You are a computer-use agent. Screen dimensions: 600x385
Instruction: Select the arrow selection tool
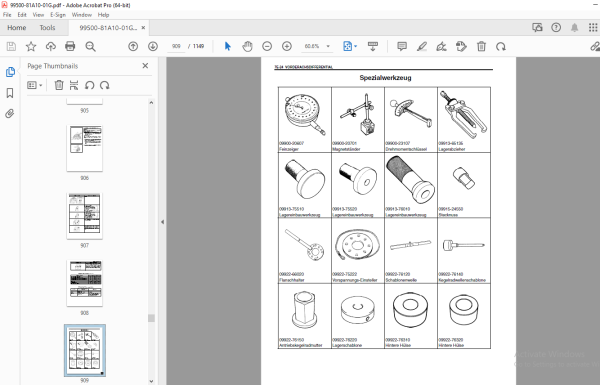tap(228, 46)
